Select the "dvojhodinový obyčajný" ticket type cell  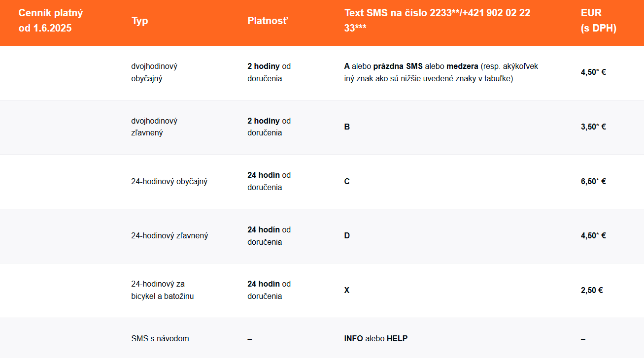[154, 72]
